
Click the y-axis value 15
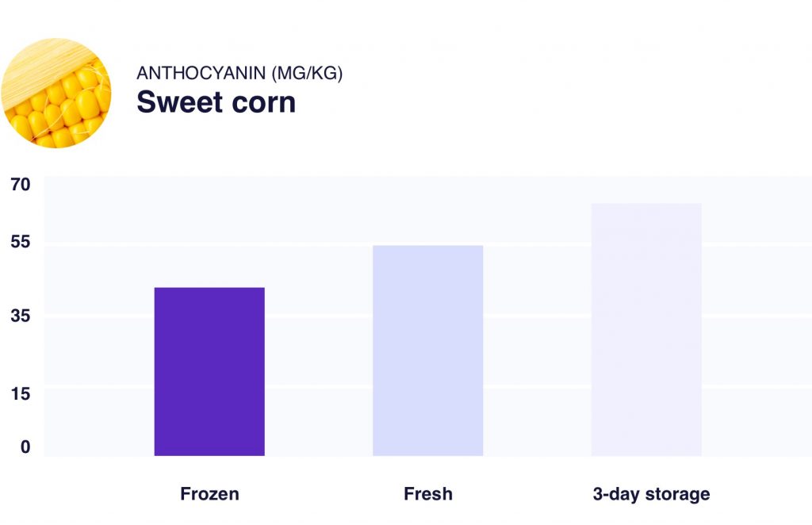point(20,393)
